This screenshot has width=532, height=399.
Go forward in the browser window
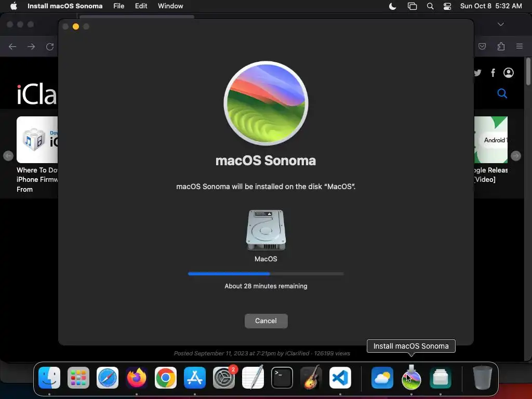[31, 46]
